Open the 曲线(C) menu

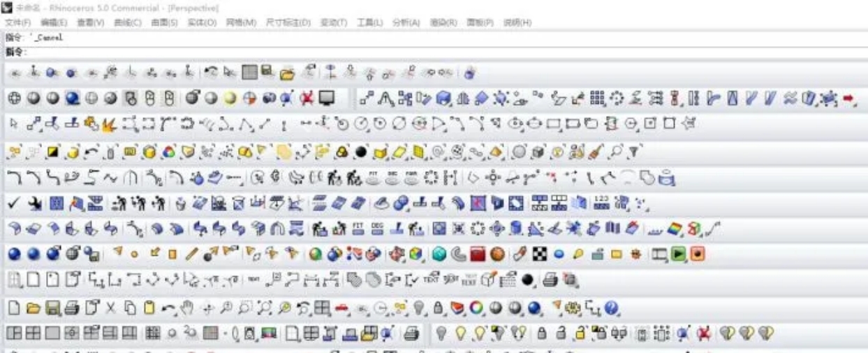pos(127,22)
